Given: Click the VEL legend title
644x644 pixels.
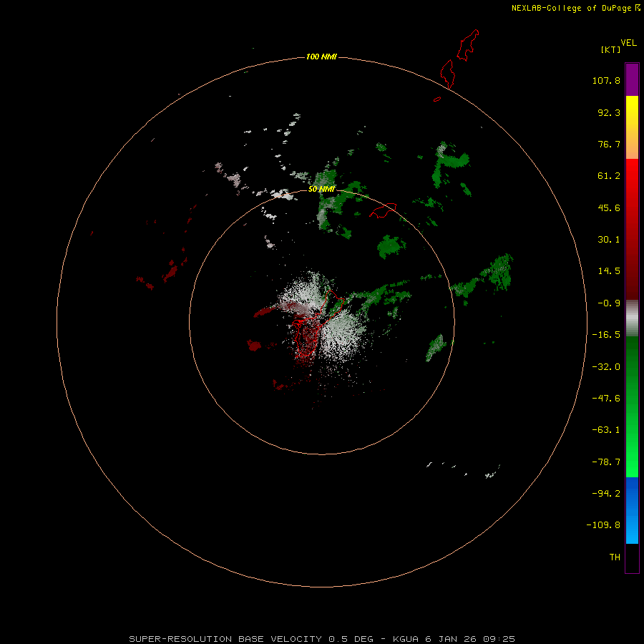Looking at the screenshot, I should [x=628, y=43].
